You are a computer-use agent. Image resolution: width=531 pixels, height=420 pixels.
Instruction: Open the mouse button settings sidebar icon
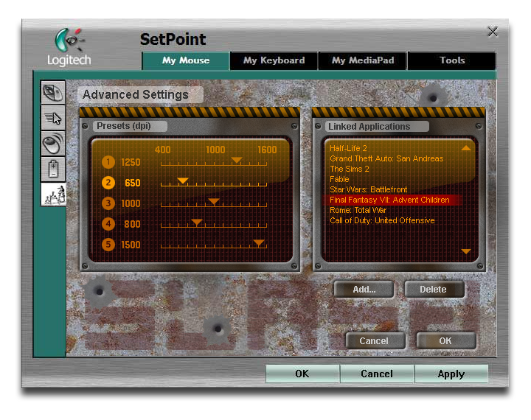click(x=53, y=93)
